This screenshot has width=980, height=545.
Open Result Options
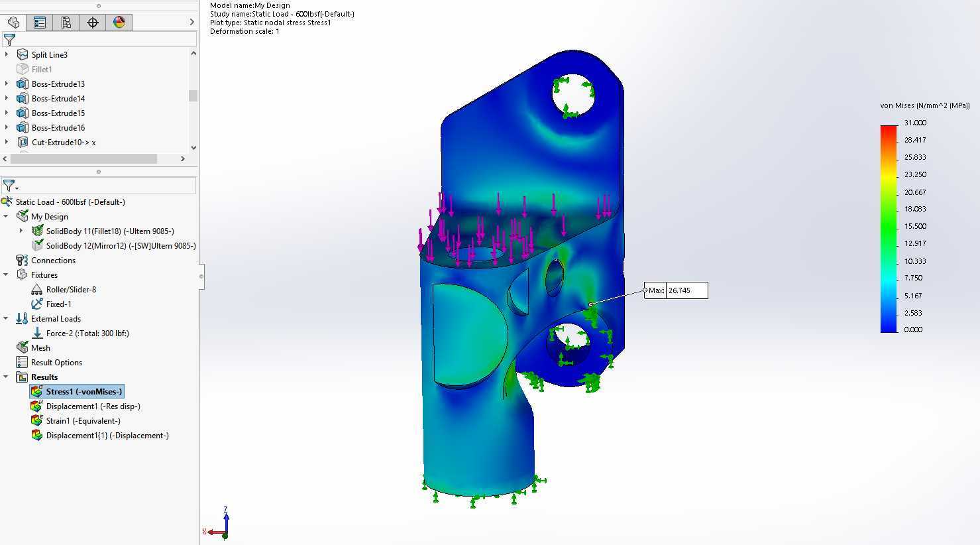tap(50, 362)
